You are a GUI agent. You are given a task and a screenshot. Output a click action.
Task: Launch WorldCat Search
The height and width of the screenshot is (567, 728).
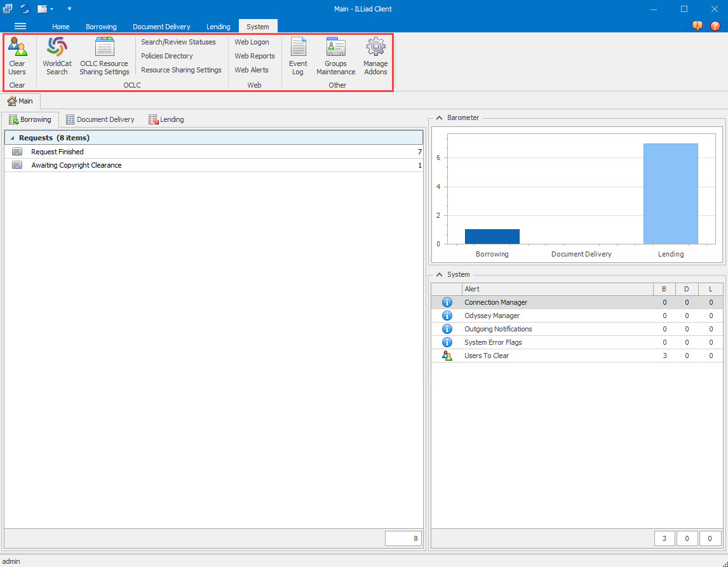click(x=57, y=56)
